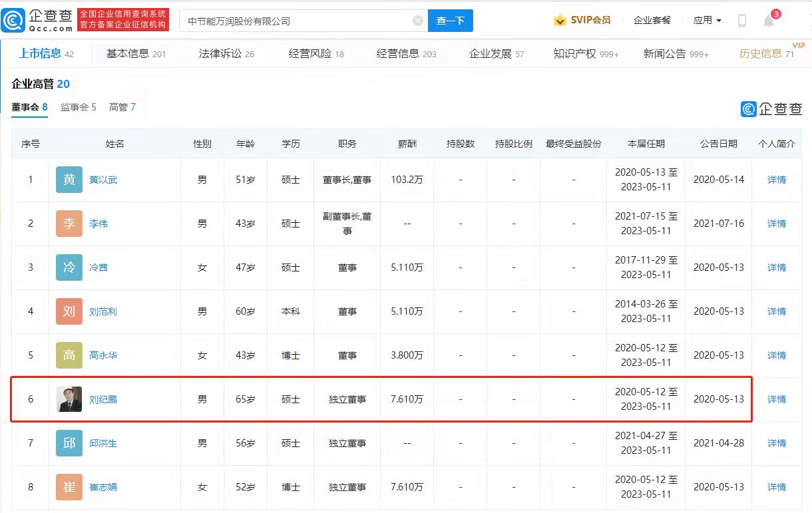
Task: Open the 历史信息 VIP tab
Action: point(767,53)
